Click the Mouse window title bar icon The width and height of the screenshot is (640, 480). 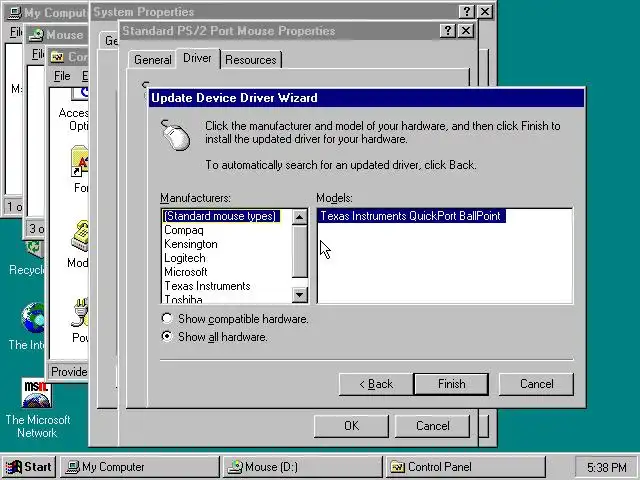[36, 35]
